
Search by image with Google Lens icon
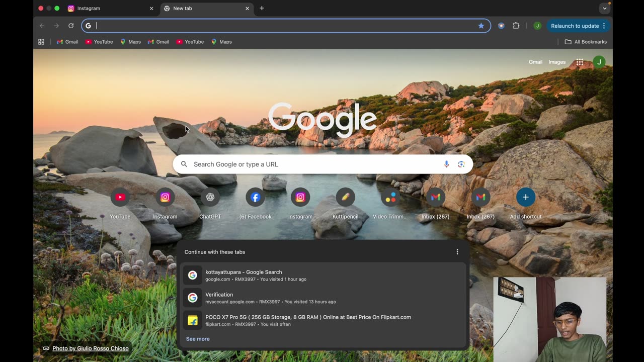(x=461, y=164)
